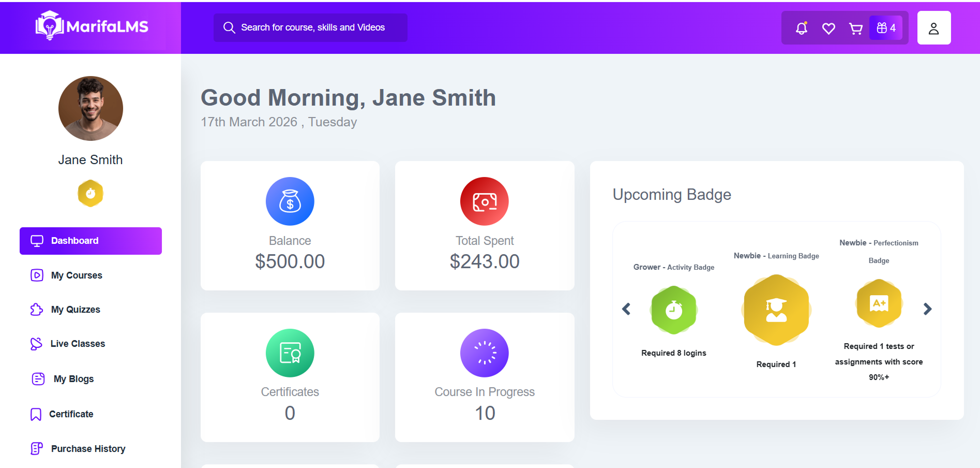The image size is (980, 468).
Task: Click Jane Smith's profile photo
Action: [91, 109]
